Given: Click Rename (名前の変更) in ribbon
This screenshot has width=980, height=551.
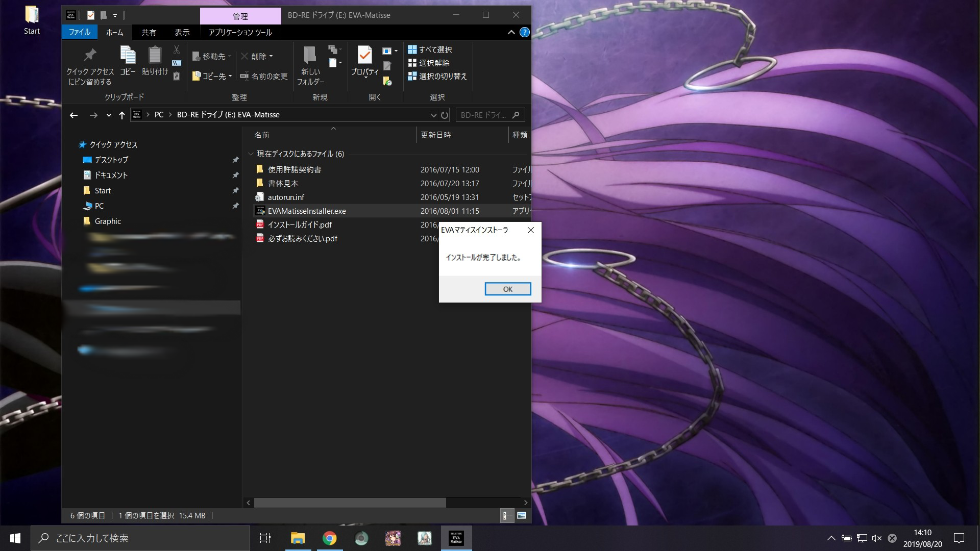Looking at the screenshot, I should pyautogui.click(x=264, y=76).
